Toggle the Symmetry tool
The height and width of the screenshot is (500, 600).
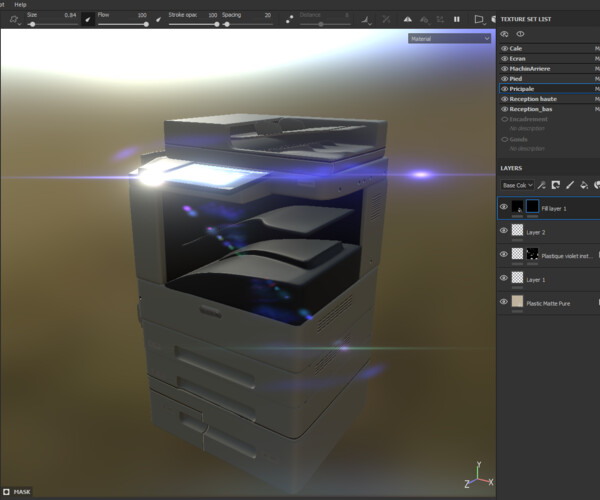click(x=408, y=19)
